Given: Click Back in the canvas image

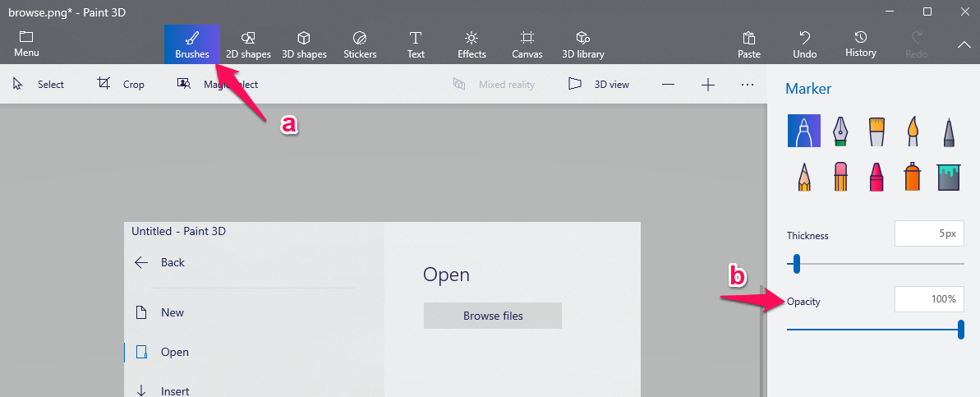Looking at the screenshot, I should click(x=160, y=262).
